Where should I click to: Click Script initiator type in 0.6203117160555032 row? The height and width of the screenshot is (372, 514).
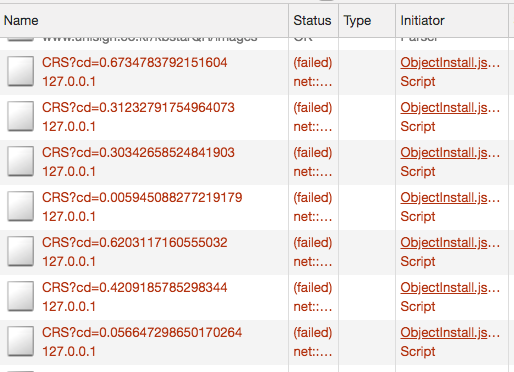tap(418, 262)
